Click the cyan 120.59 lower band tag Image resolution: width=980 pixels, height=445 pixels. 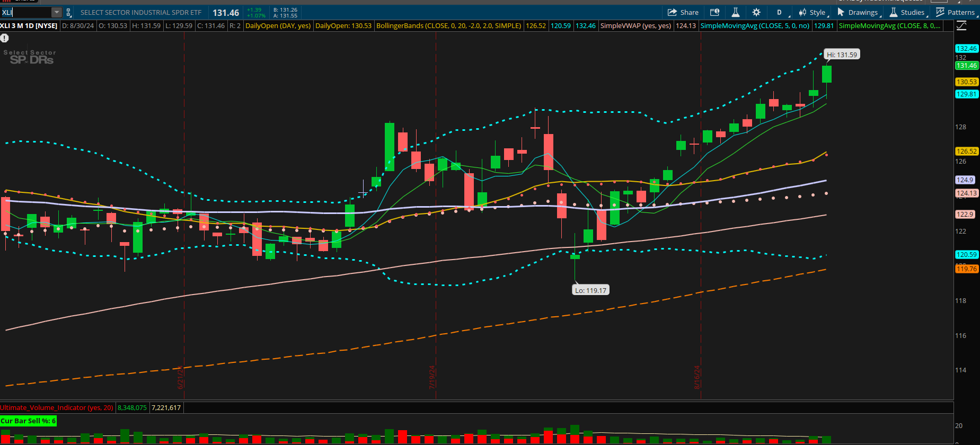pos(967,254)
